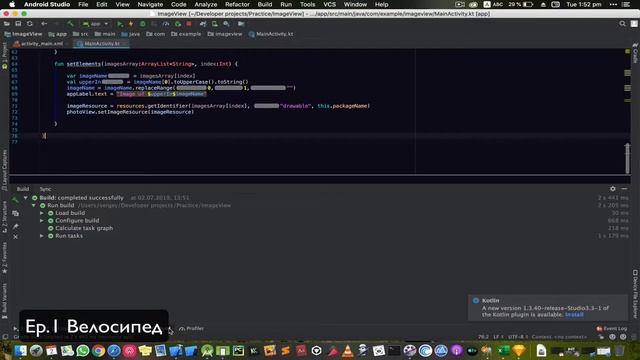Select ImageView breadcrumb
640x360 pixels.
pos(23,34)
